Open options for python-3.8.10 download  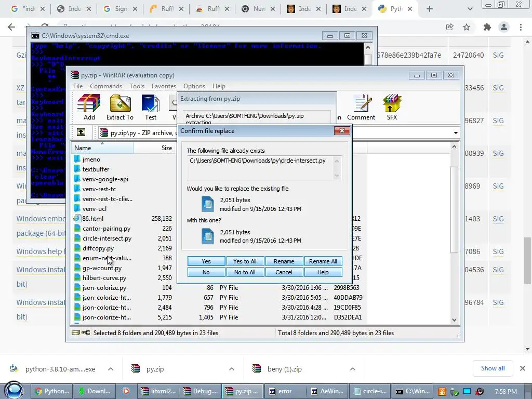pyautogui.click(x=111, y=369)
